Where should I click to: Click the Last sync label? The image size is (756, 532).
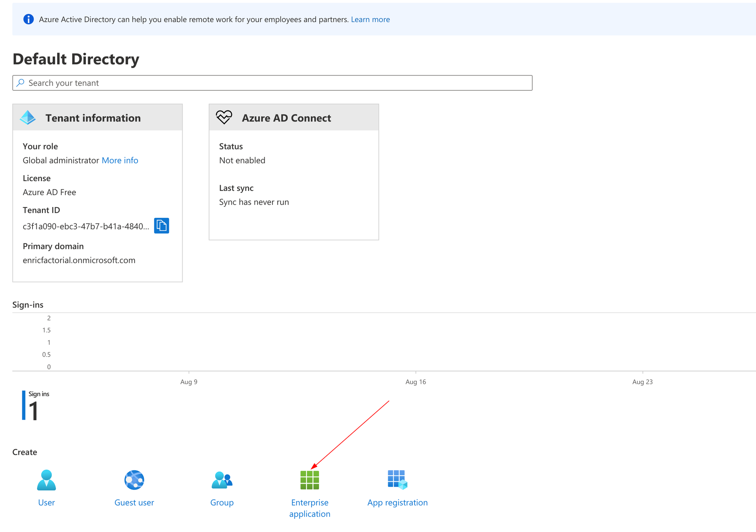(236, 188)
